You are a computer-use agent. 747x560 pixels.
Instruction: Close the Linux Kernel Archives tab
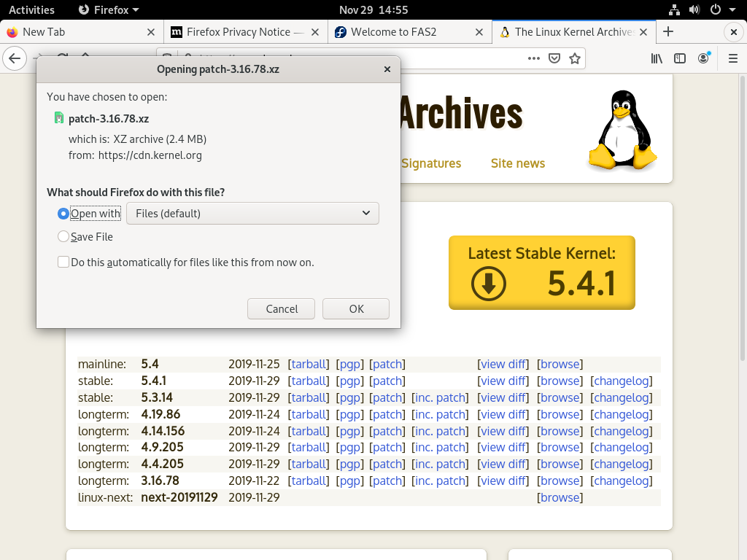(643, 32)
